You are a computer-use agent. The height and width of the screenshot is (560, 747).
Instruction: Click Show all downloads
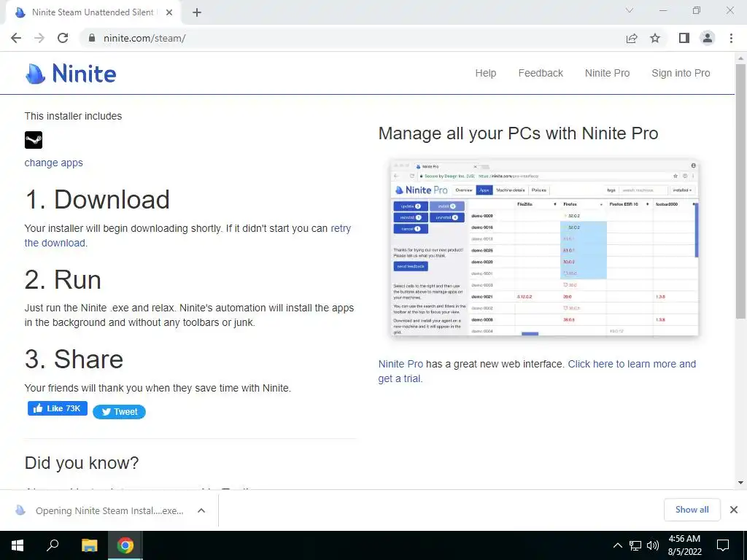(x=692, y=510)
